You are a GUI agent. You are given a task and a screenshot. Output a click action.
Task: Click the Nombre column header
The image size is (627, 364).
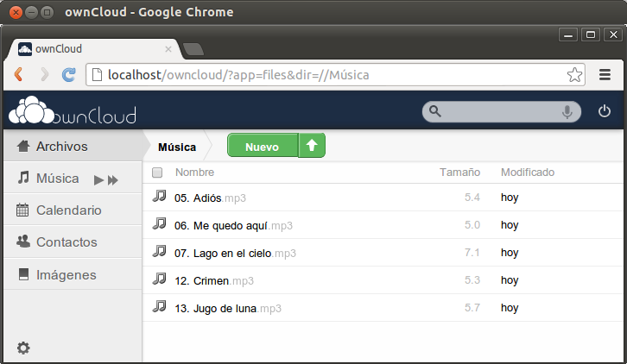coord(194,173)
